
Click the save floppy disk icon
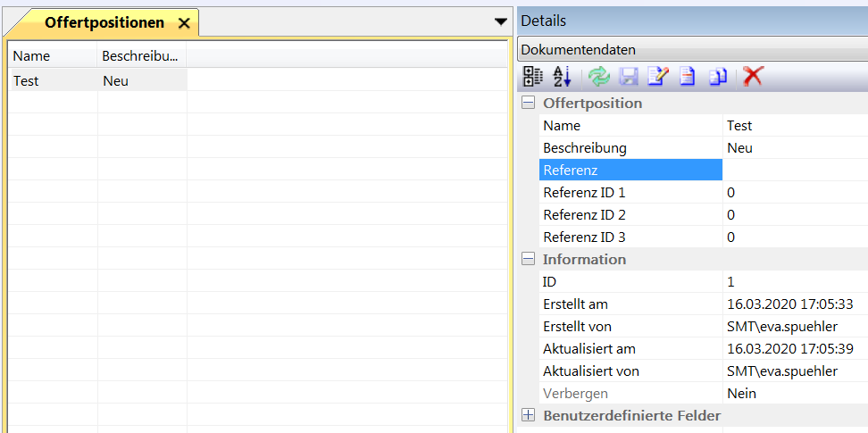628,77
